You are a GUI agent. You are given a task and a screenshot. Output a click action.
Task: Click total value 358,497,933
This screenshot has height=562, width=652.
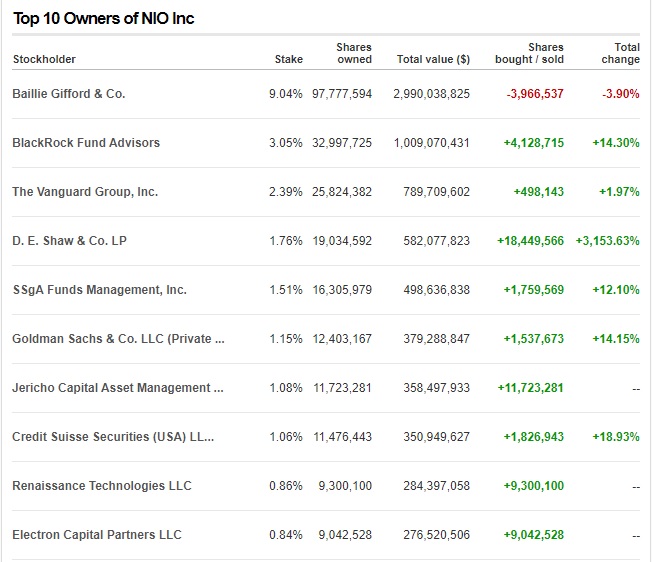(x=437, y=388)
